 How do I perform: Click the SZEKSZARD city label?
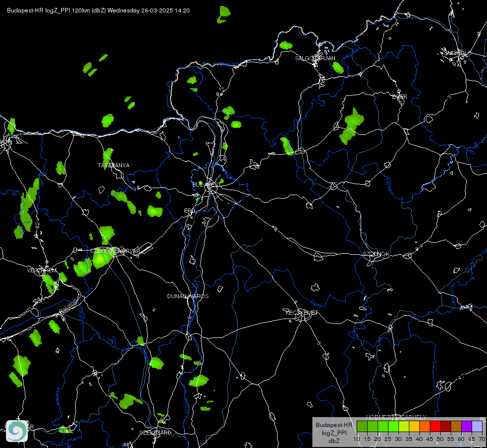pos(155,433)
